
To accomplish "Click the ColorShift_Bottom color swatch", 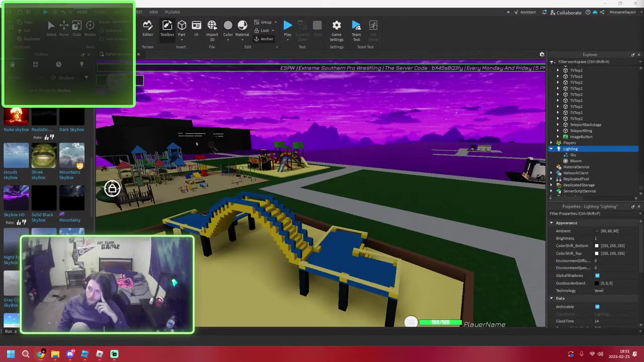I will point(597,246).
